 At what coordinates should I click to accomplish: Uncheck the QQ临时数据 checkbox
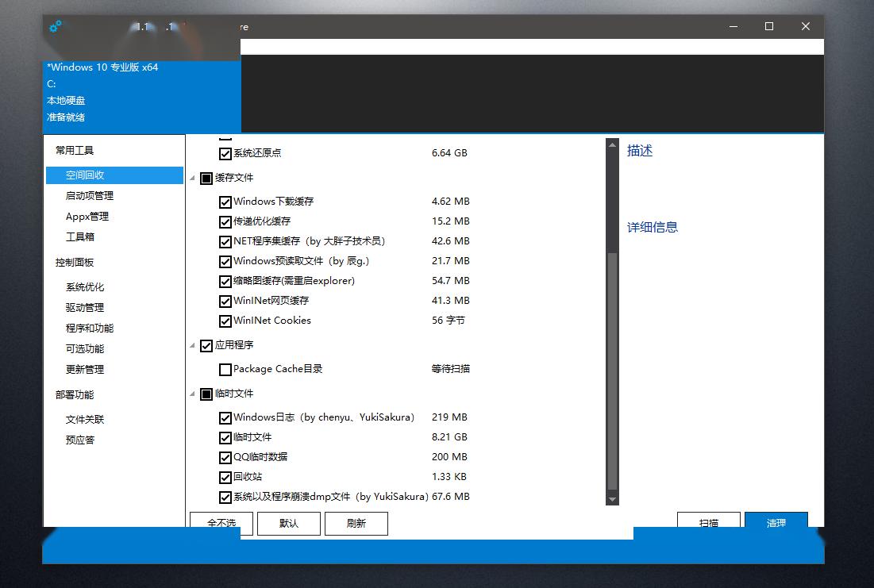pos(225,457)
